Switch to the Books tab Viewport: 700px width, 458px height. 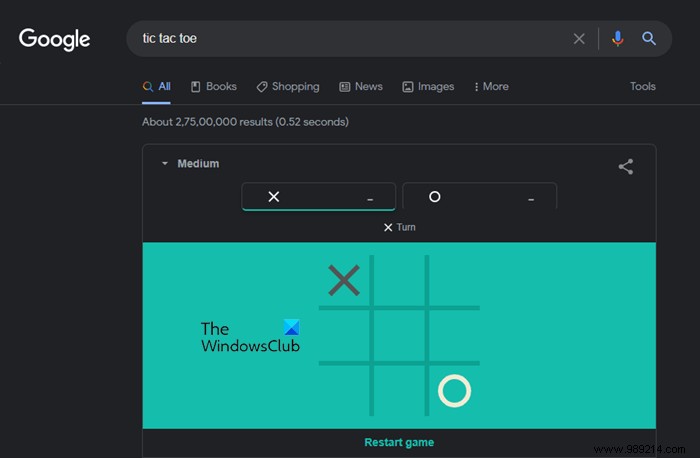tap(213, 87)
